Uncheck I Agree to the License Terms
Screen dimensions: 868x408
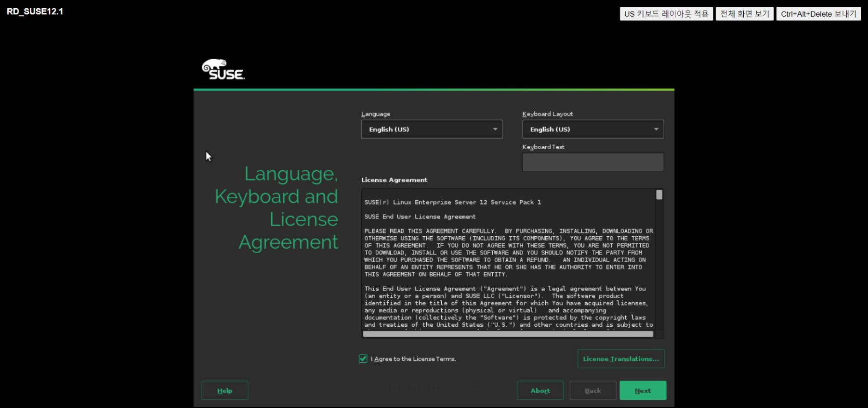pyautogui.click(x=363, y=358)
